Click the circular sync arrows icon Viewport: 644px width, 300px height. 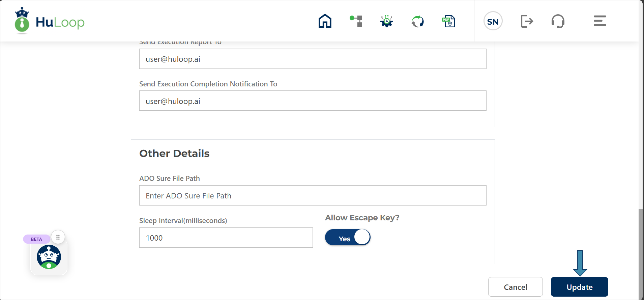[417, 21]
